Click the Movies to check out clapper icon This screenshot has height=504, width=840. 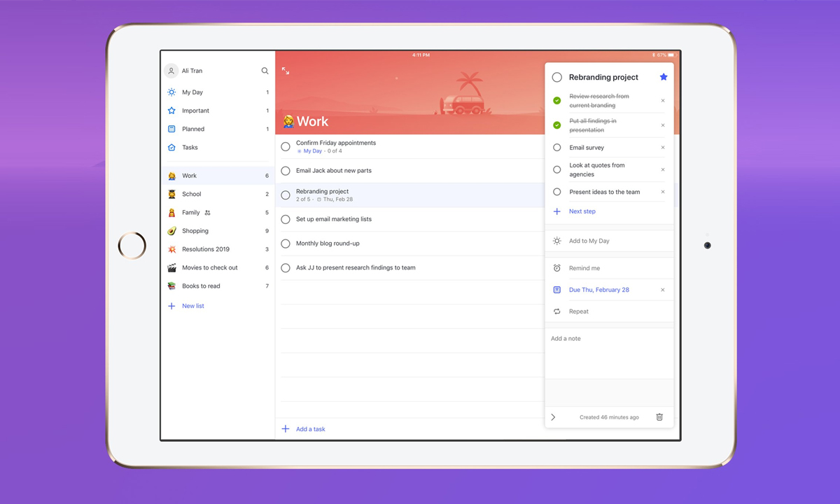point(171,267)
